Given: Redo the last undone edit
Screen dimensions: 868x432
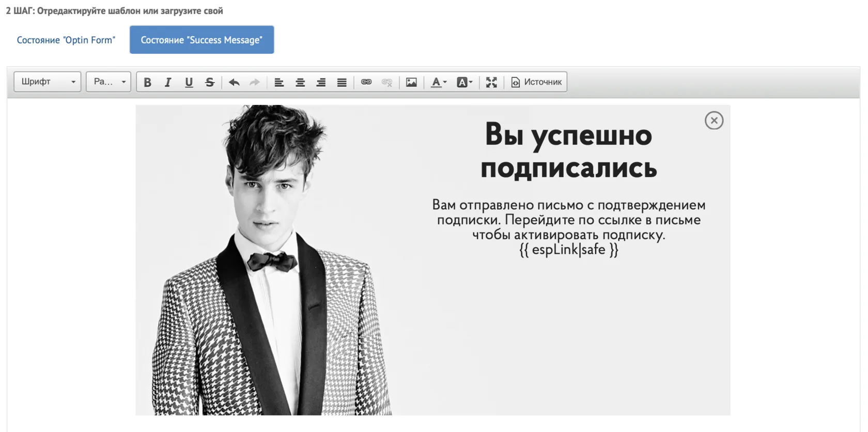Looking at the screenshot, I should click(x=255, y=82).
